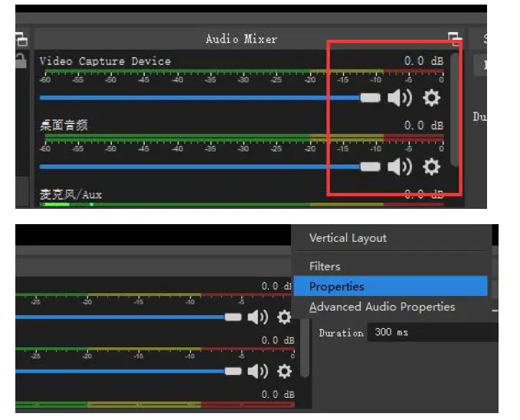Click the Video Capture Device volume slider handle
The width and height of the screenshot is (520, 420).
[370, 98]
